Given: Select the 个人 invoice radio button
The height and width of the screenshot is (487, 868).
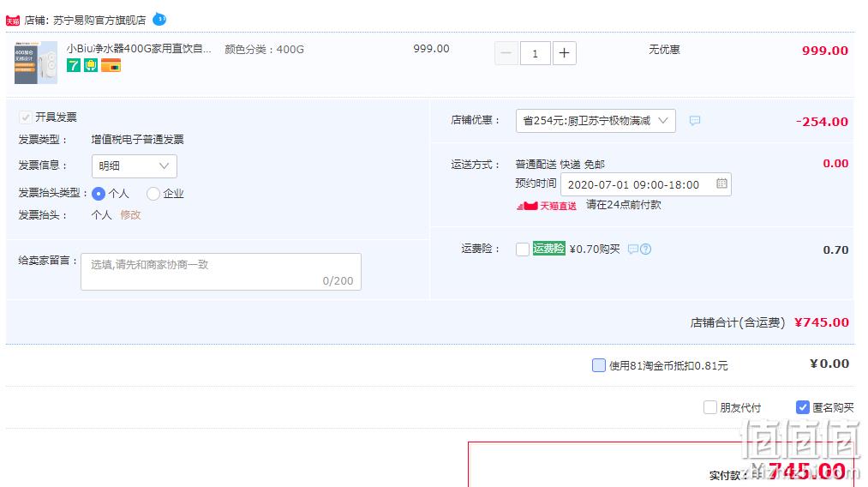Looking at the screenshot, I should [x=99, y=194].
